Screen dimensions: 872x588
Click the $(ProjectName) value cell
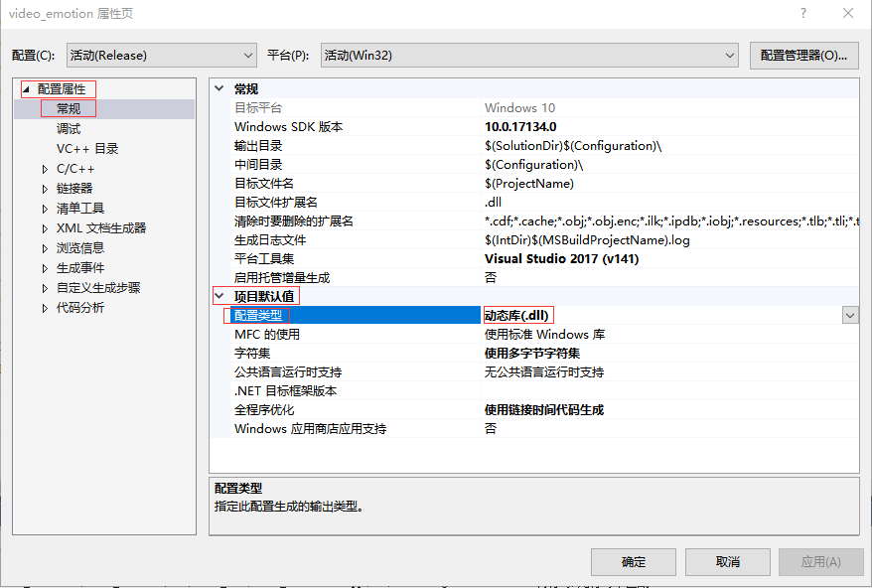coord(529,184)
